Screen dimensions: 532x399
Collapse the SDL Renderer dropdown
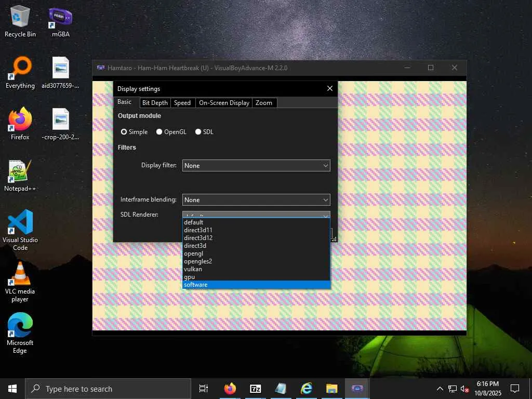(256, 215)
